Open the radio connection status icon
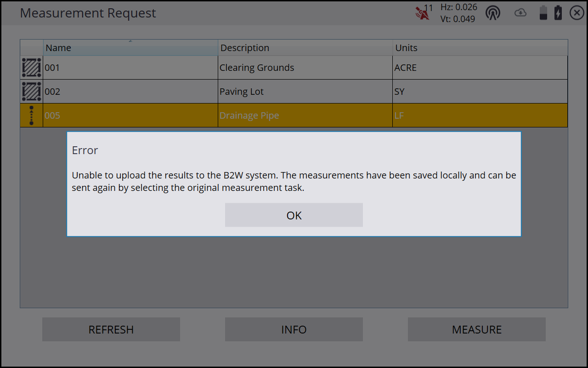This screenshot has width=588, height=368. [x=493, y=13]
